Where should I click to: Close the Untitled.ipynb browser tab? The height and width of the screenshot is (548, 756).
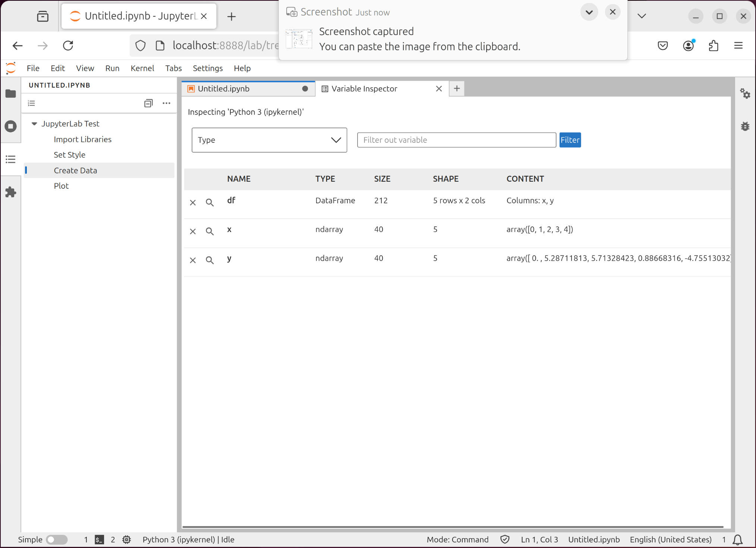pos(204,16)
